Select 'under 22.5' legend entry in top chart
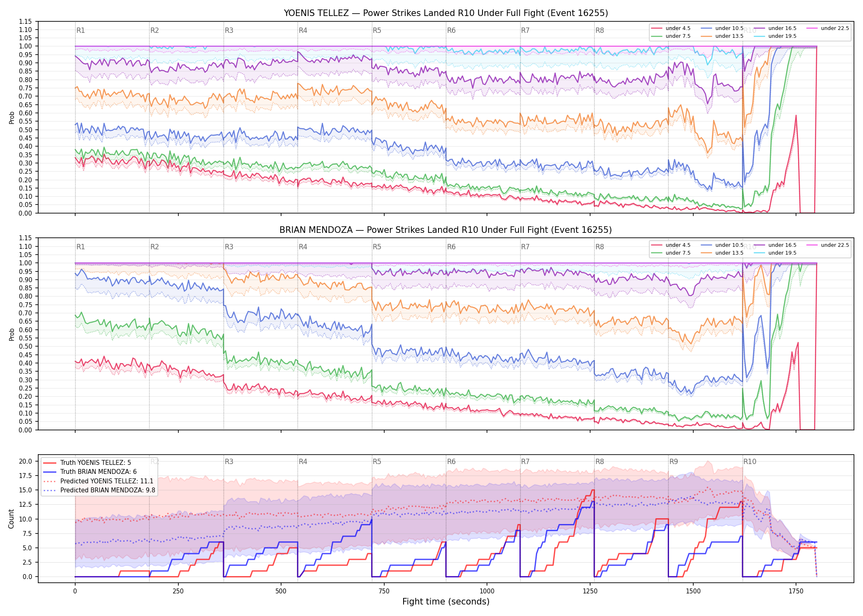863x616 pixels. [x=828, y=28]
